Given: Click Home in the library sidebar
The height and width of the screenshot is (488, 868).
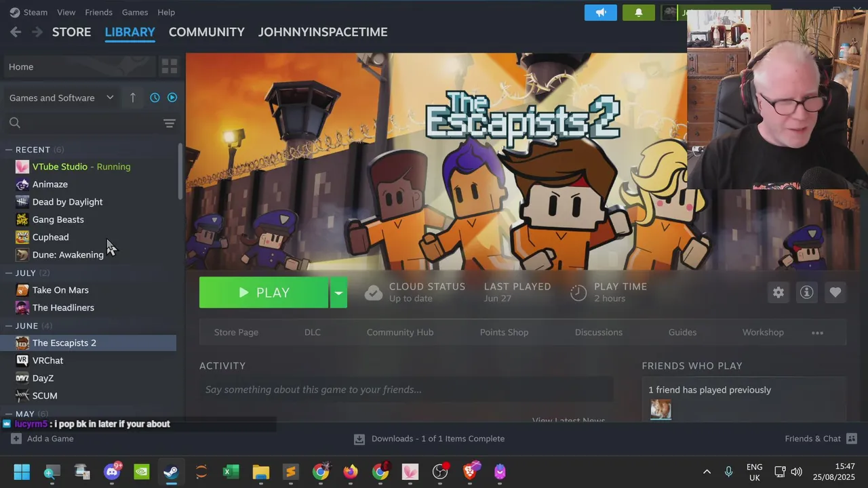Looking at the screenshot, I should (x=80, y=66).
